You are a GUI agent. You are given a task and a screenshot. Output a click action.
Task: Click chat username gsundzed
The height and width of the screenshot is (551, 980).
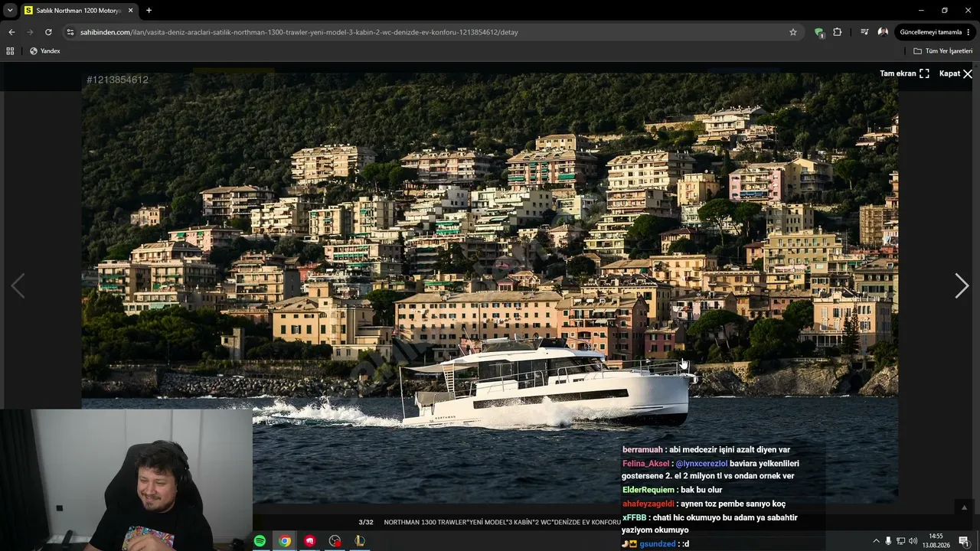tap(658, 544)
